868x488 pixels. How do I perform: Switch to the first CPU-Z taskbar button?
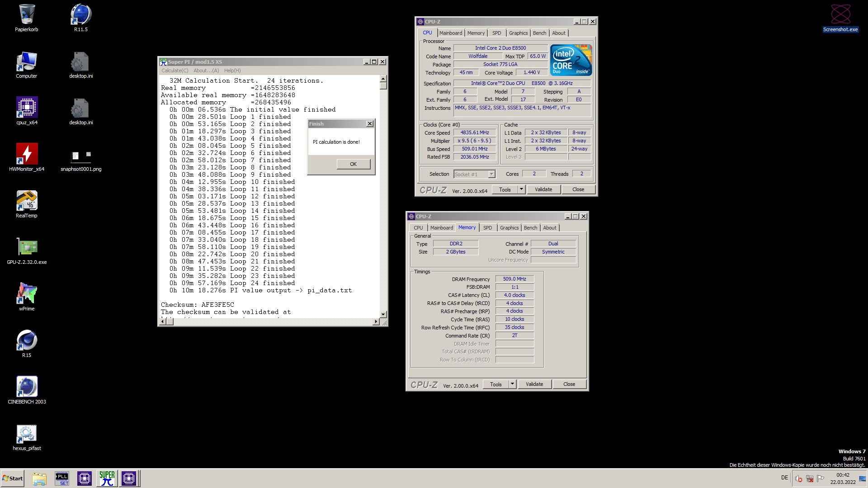point(85,479)
